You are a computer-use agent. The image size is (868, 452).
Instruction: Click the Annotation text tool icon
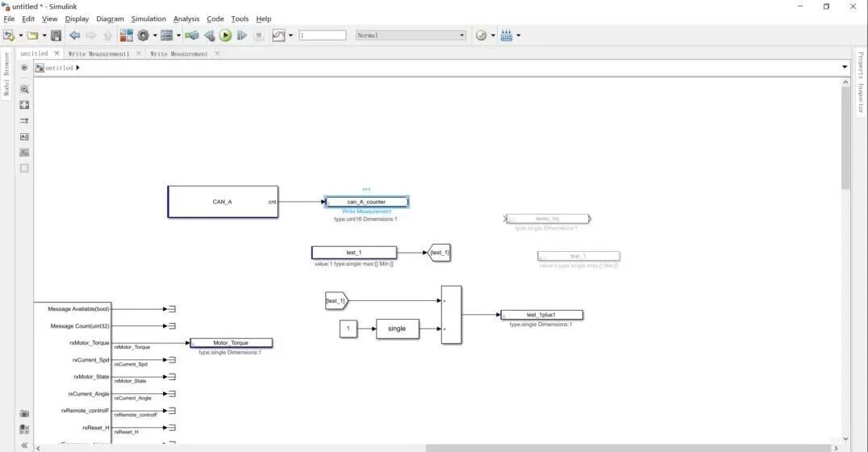pyautogui.click(x=24, y=136)
